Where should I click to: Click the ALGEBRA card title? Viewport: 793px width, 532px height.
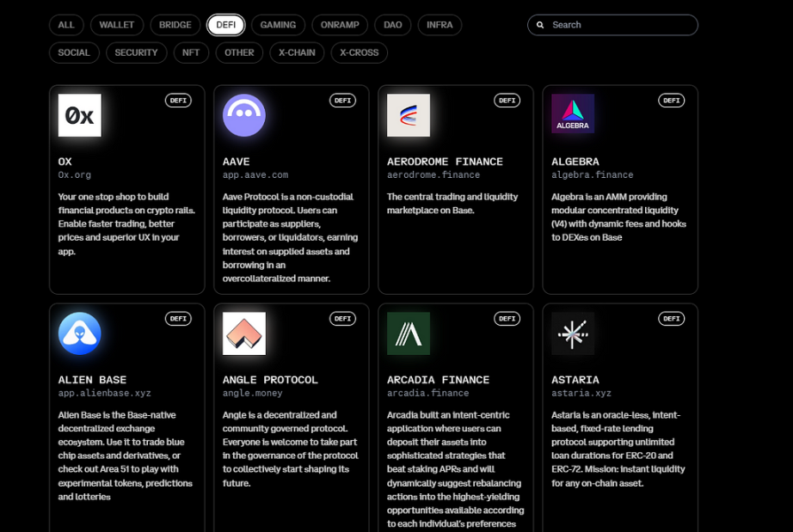(575, 162)
